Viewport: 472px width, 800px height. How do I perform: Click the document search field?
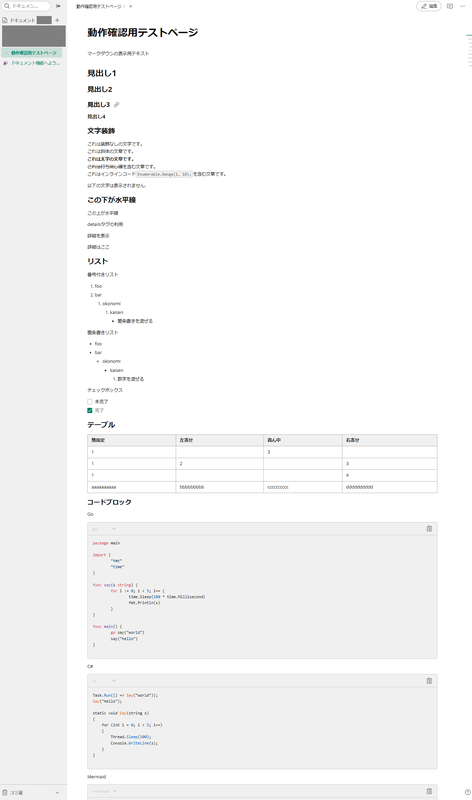point(27,6)
